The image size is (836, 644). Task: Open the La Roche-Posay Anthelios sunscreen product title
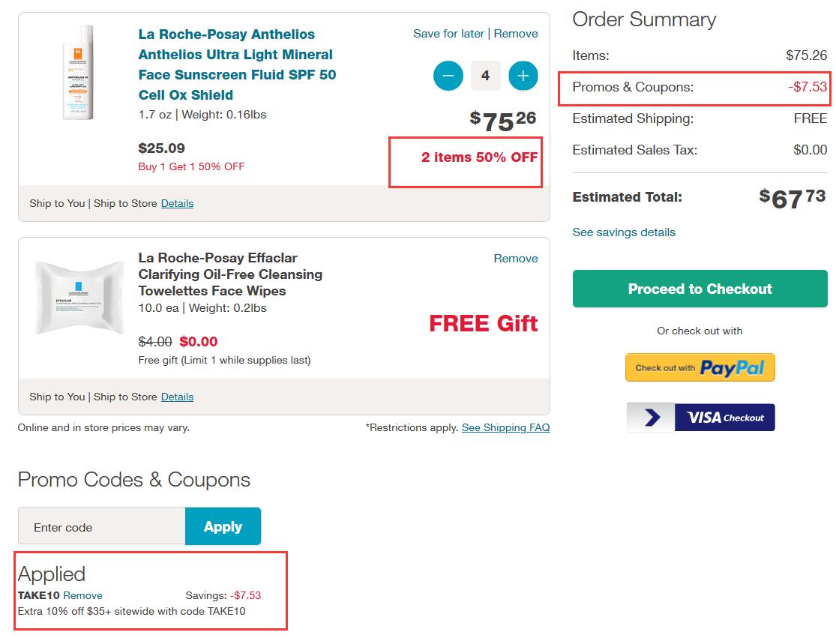(x=237, y=64)
